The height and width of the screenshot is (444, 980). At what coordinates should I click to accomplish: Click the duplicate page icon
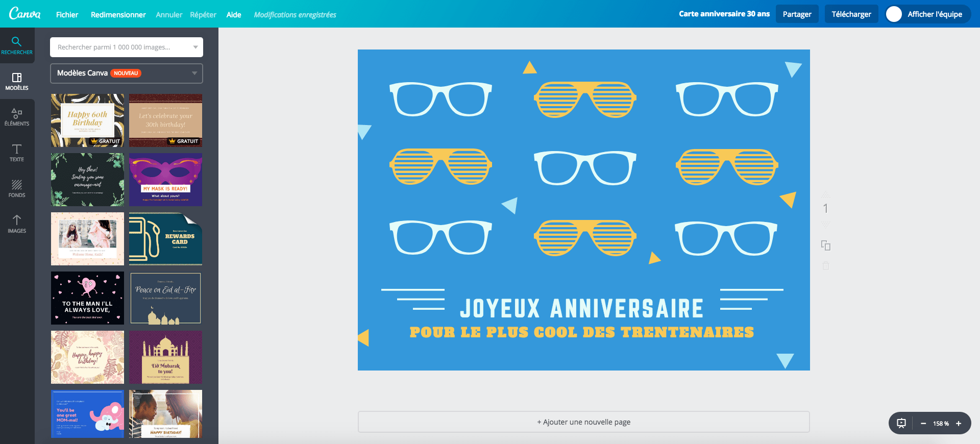pos(826,245)
